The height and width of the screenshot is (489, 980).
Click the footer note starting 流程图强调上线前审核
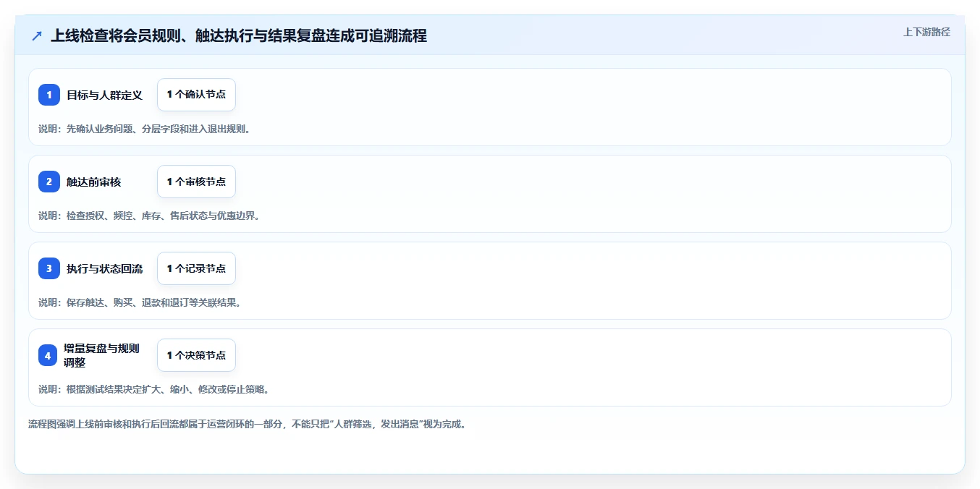tap(248, 424)
